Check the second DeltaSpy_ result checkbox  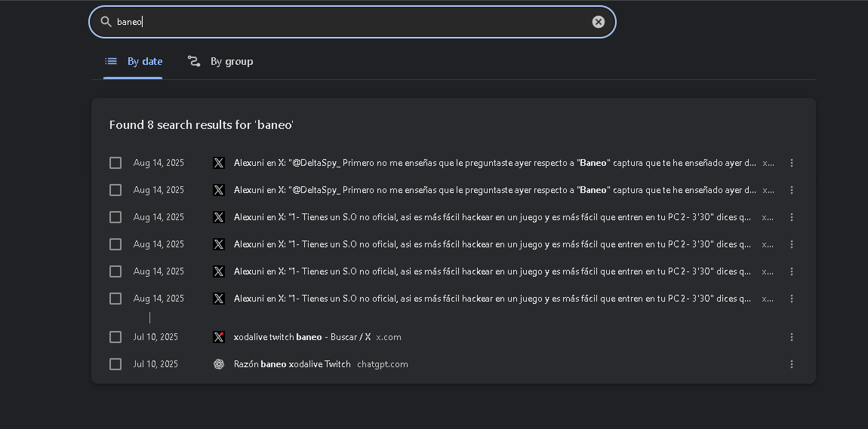tap(115, 190)
